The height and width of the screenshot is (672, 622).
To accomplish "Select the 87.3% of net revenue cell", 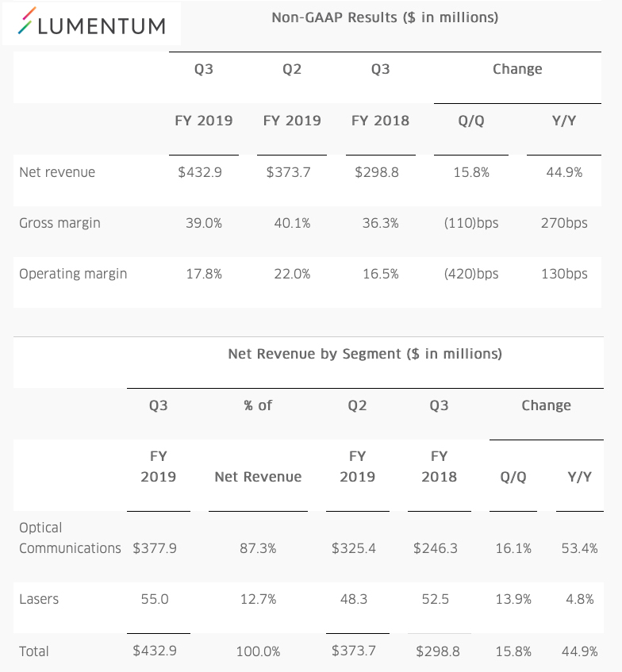I will tap(258, 548).
